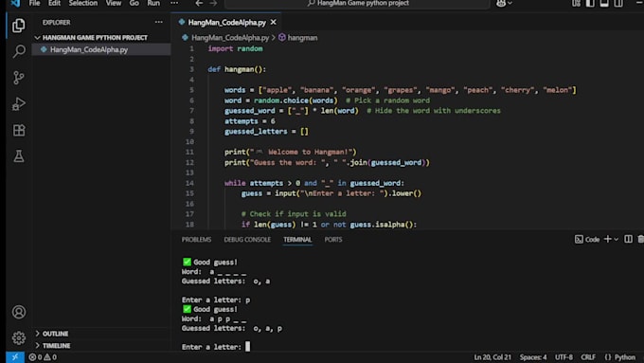This screenshot has height=363, width=644.
Task: Click the Spaces: 4 indentation status
Action: click(532, 357)
